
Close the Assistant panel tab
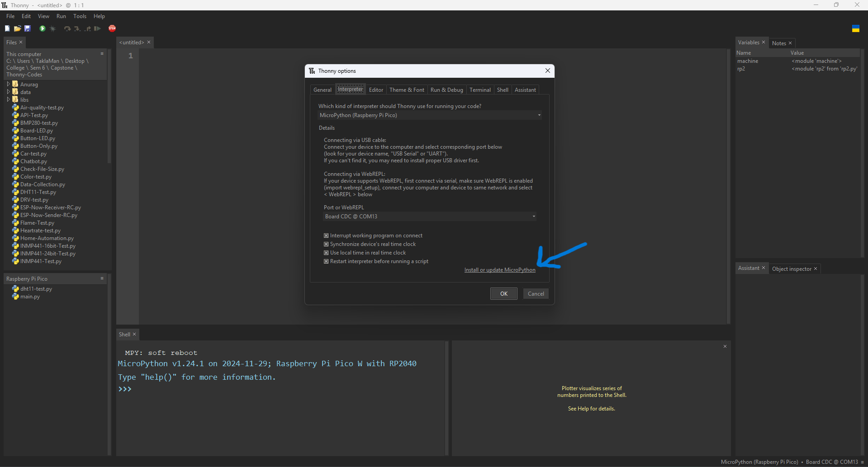pos(764,268)
